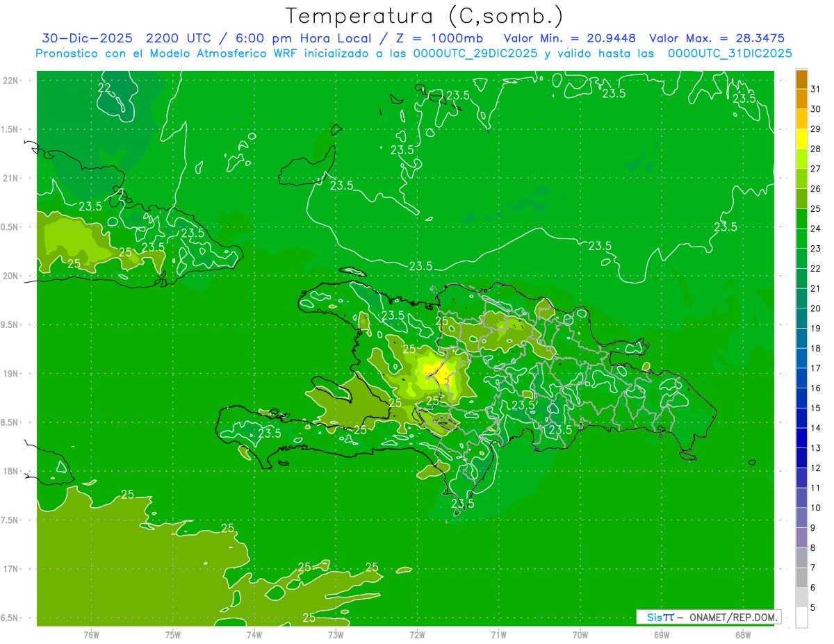Click the '19N' latitude label
Image resolution: width=834 pixels, height=644 pixels.
coord(10,374)
